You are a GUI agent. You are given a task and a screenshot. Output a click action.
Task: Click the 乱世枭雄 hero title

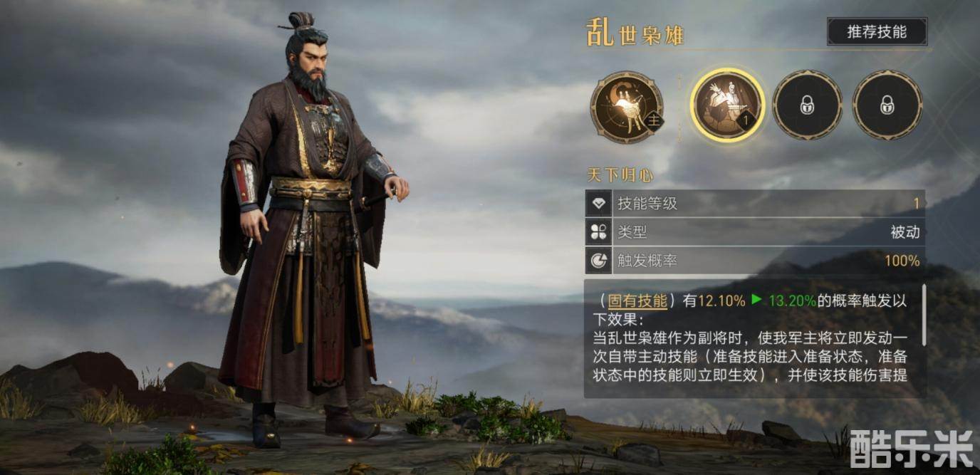pos(635,33)
